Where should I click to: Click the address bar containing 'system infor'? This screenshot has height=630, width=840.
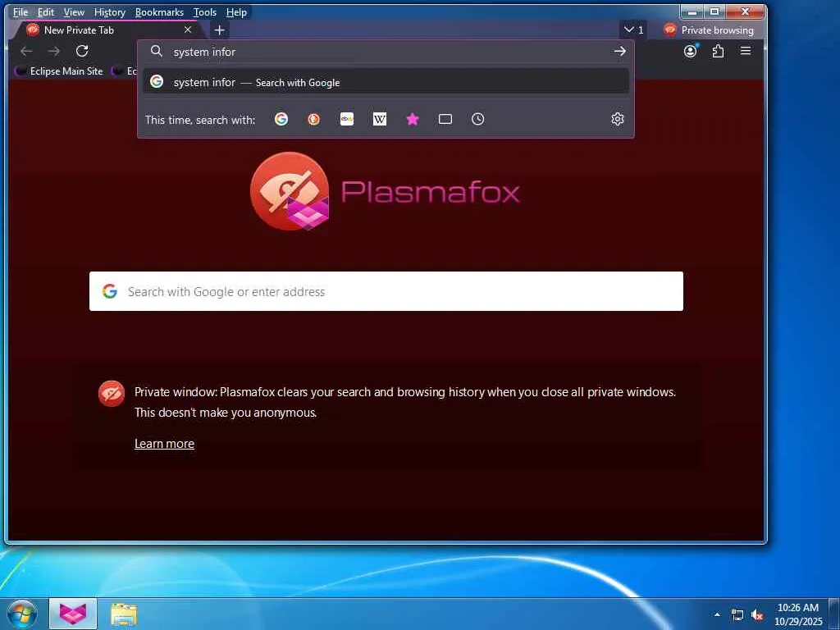[x=386, y=52]
